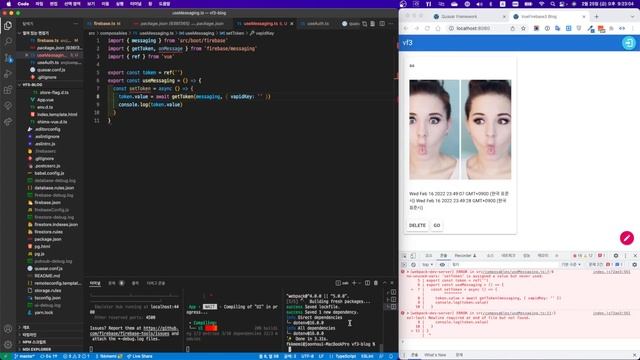Viewport: 640px width, 360px height.
Task: Click the split editor icon in editor toolbar
Action: (382, 24)
